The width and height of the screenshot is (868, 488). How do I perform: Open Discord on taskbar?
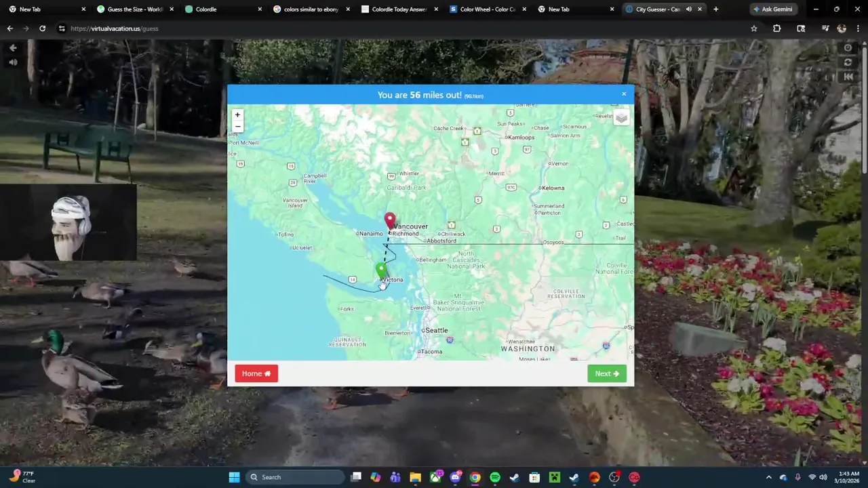pyautogui.click(x=455, y=477)
